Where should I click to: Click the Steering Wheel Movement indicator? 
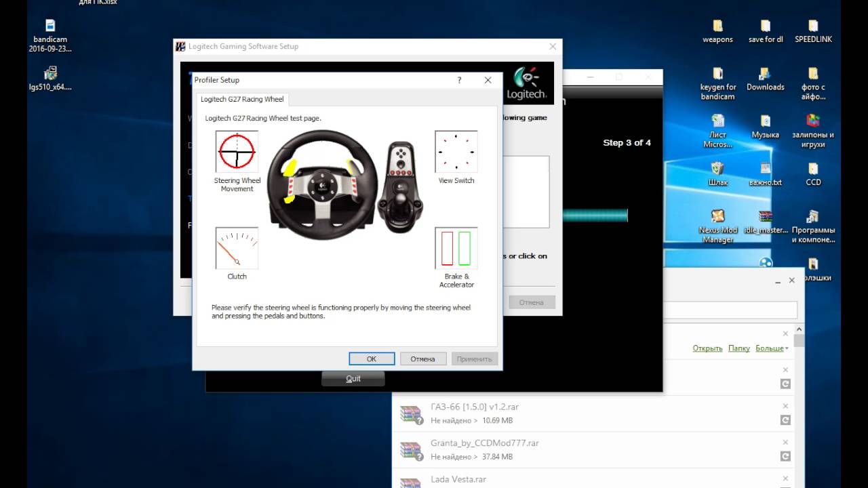tap(237, 152)
